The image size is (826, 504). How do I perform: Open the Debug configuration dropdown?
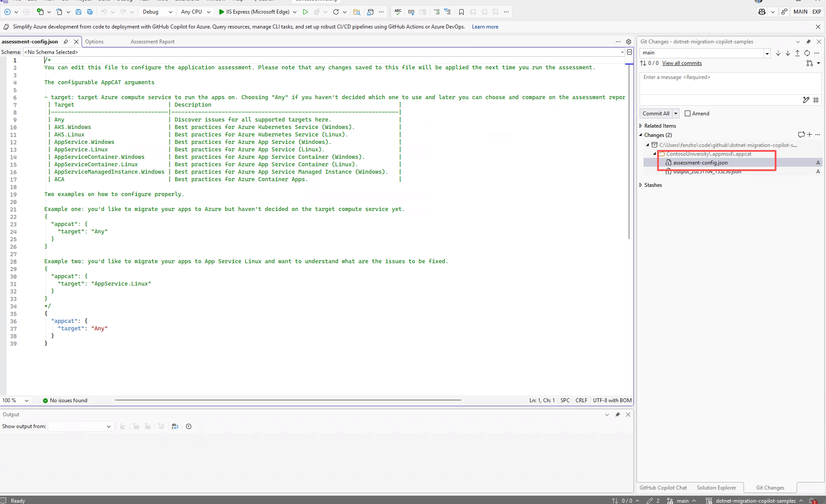(157, 12)
